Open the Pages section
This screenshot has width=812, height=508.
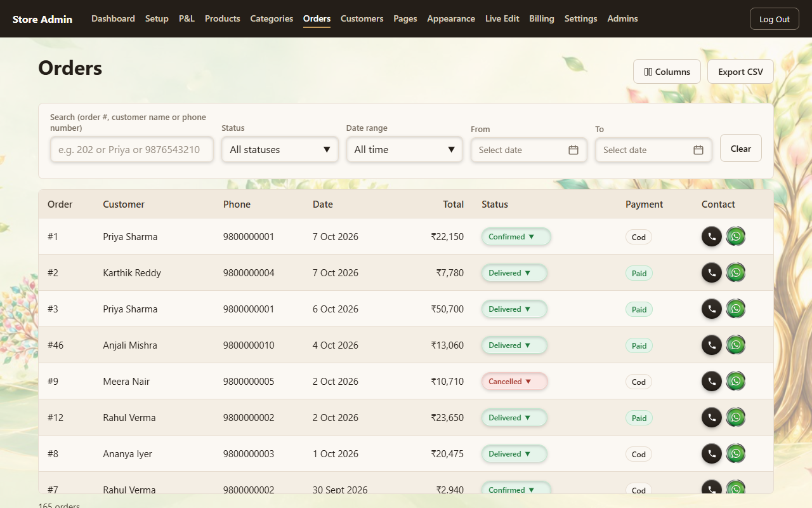coord(405,19)
